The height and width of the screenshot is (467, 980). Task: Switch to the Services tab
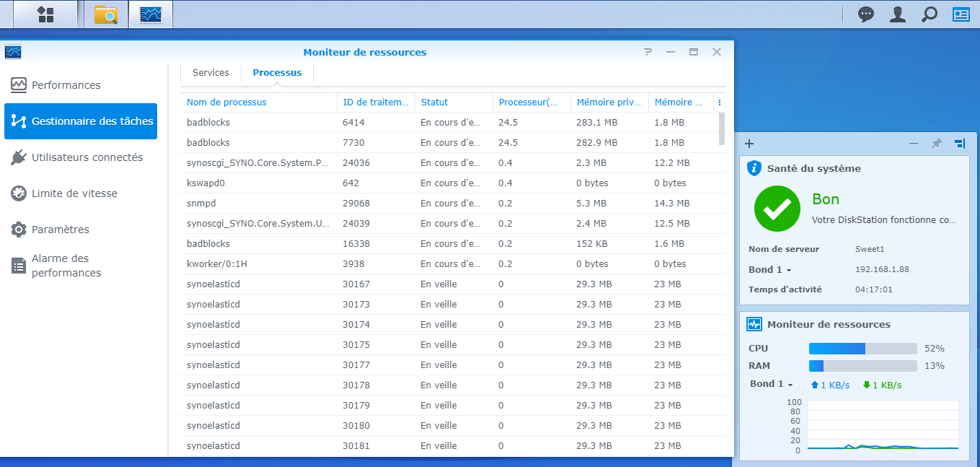(211, 73)
